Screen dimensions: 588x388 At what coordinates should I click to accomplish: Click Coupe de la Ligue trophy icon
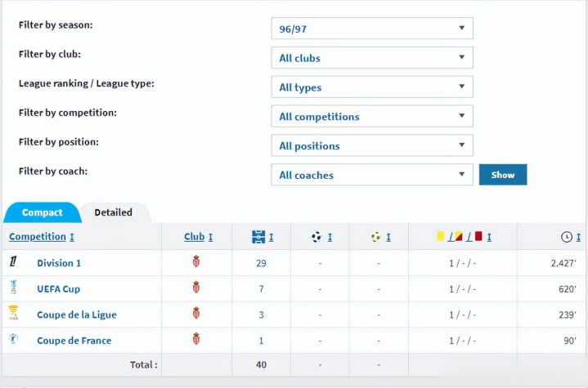(13, 314)
